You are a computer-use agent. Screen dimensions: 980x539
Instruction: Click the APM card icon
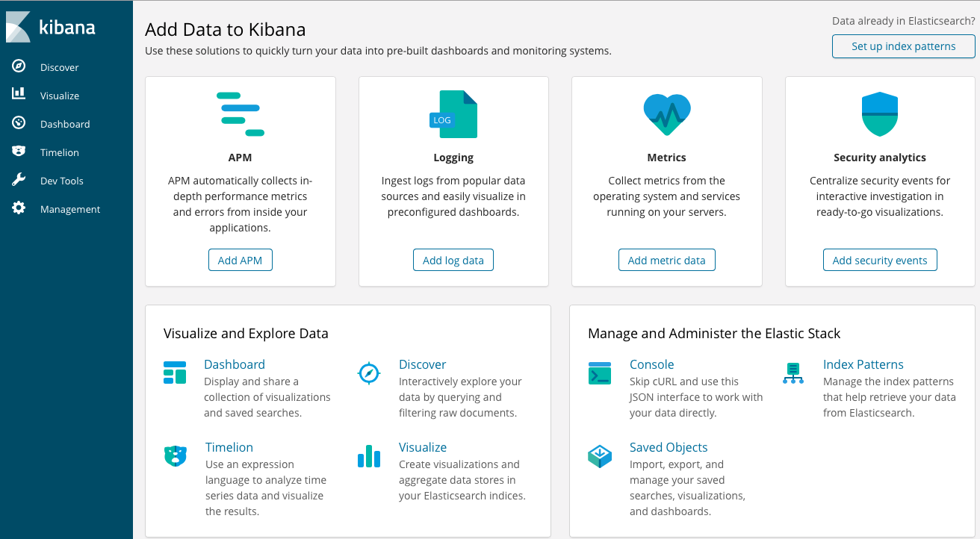[x=241, y=113]
